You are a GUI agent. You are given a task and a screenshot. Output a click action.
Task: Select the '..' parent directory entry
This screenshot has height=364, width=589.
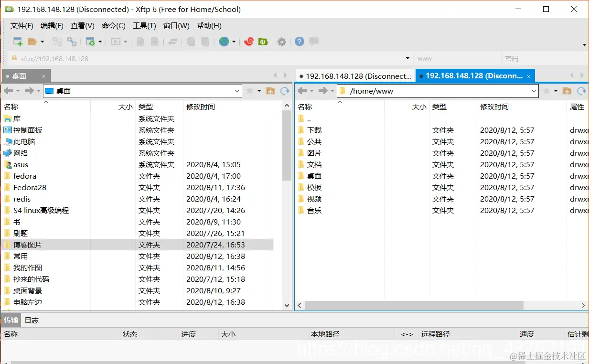pyautogui.click(x=309, y=119)
